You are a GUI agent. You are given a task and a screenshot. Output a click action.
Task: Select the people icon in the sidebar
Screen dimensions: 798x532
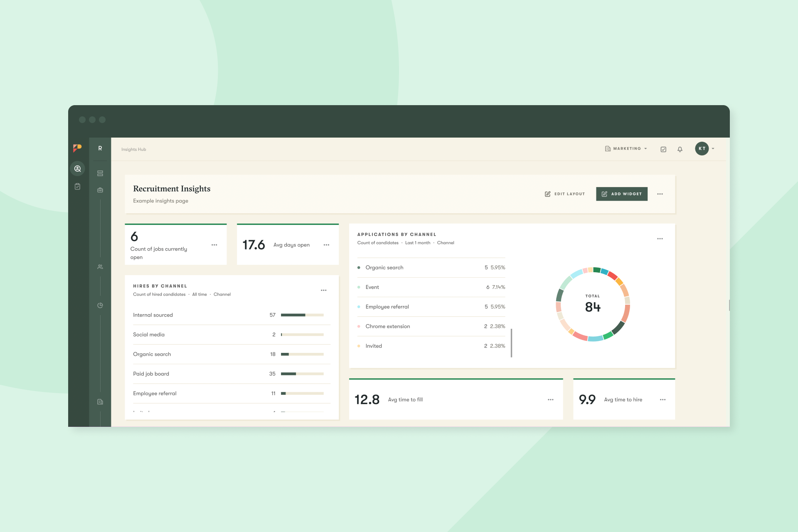pos(100,266)
